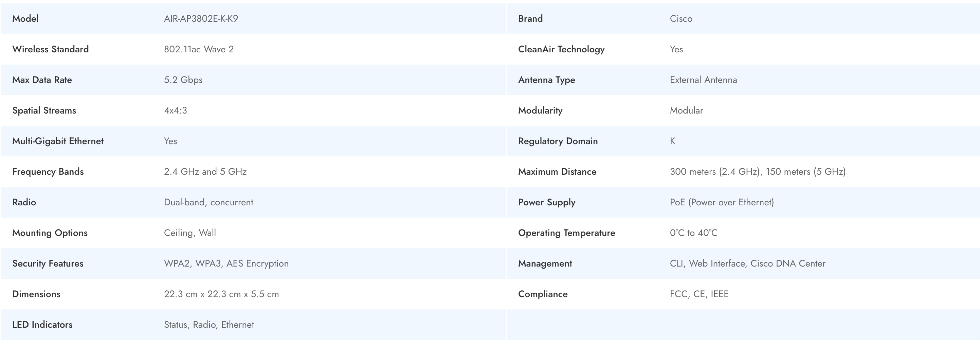Select the Brand value Cisco
Image resolution: width=980 pixels, height=340 pixels.
coord(680,19)
